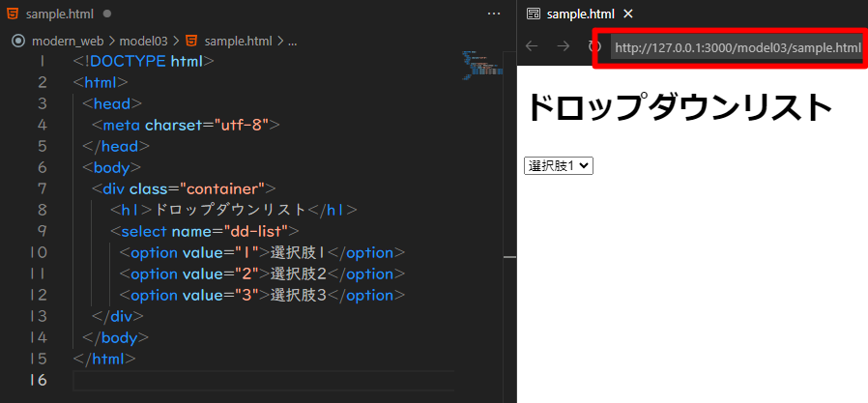Click modern_web in the breadcrumb
Viewport: 868px width, 403px height.
pos(68,41)
